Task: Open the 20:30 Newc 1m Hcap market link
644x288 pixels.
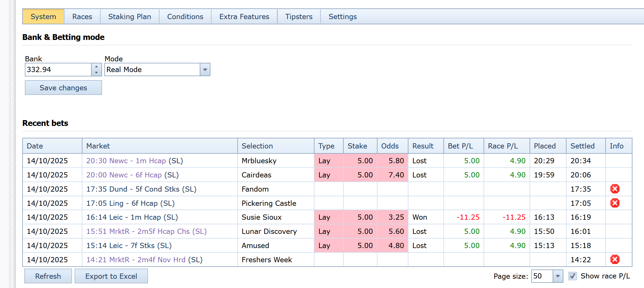Action: (x=126, y=161)
